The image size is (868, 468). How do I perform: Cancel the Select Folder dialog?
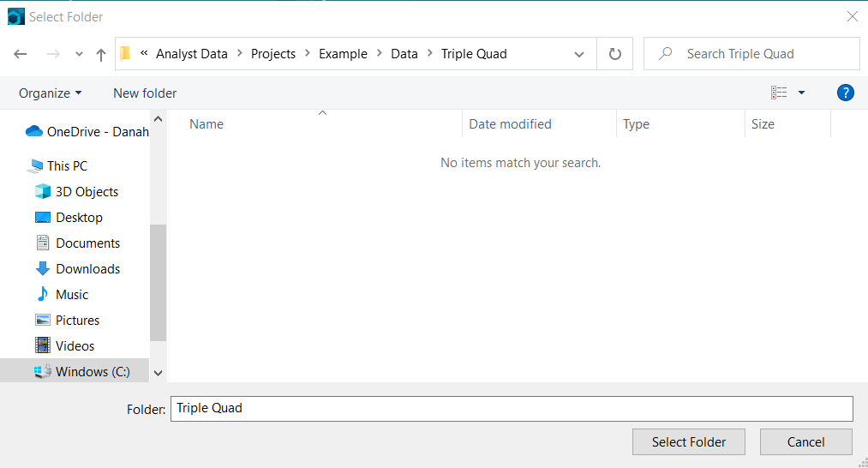[x=806, y=442]
